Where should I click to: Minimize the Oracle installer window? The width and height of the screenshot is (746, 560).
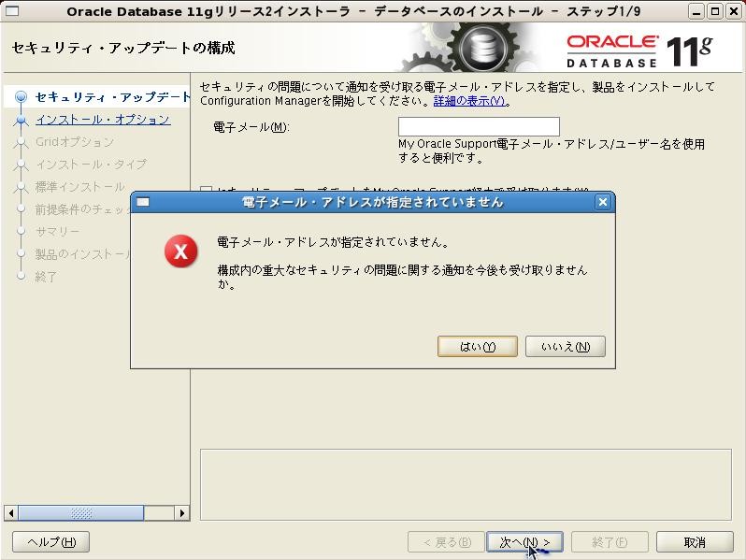click(x=696, y=11)
